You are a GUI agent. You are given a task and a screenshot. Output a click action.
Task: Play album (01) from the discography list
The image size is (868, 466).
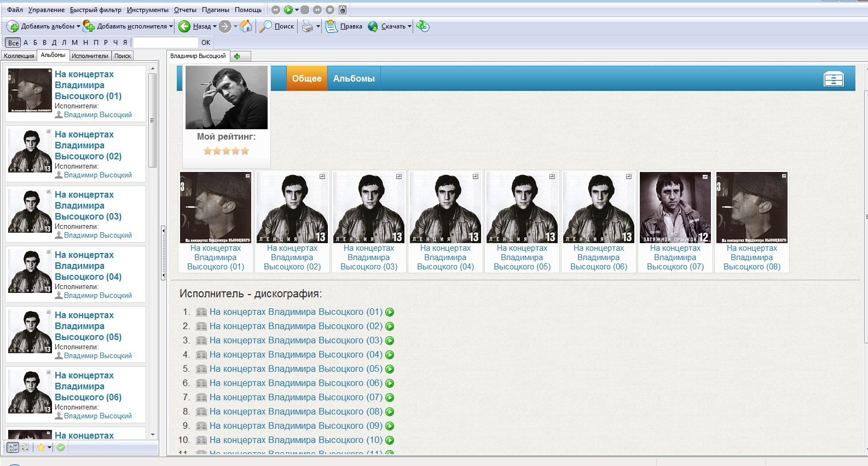coord(390,312)
